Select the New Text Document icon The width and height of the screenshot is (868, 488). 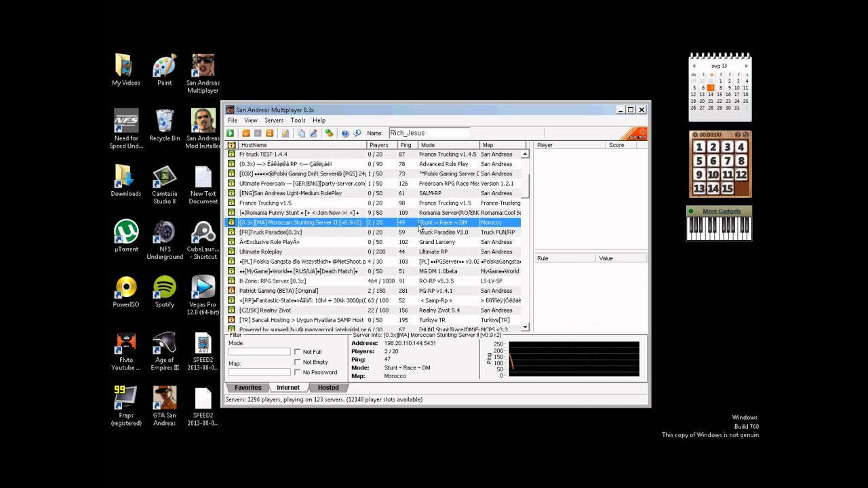203,184
